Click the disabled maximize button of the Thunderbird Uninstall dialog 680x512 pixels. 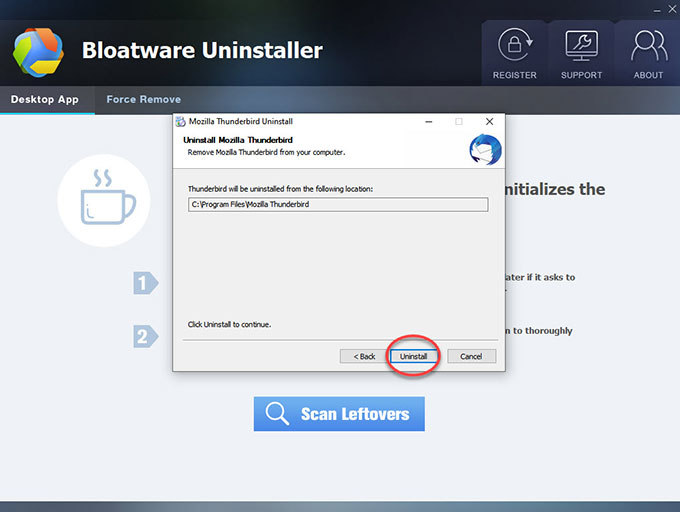(459, 122)
